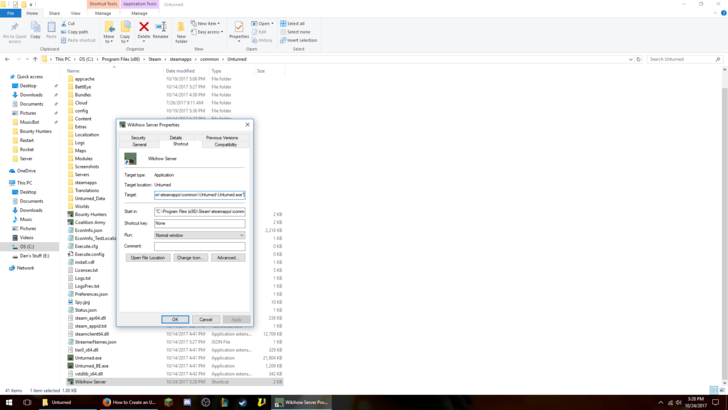The height and width of the screenshot is (410, 728).
Task: Switch to large icons view button
Action: click(x=722, y=390)
